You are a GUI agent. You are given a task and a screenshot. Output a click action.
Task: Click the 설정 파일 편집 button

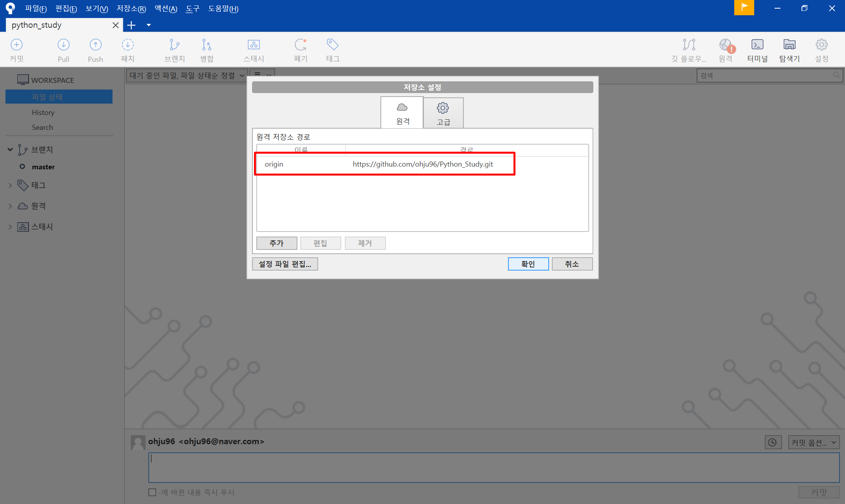click(x=285, y=264)
